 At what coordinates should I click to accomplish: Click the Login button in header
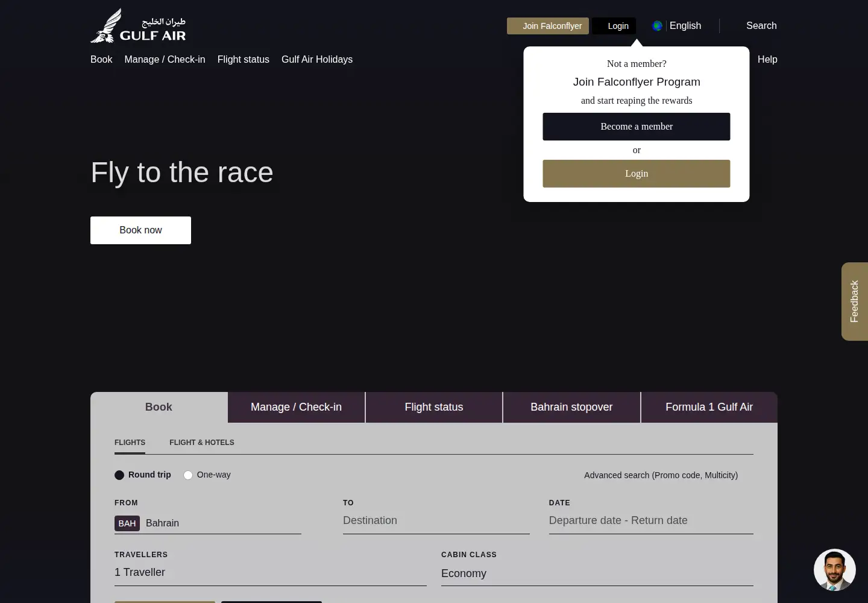[x=614, y=26]
